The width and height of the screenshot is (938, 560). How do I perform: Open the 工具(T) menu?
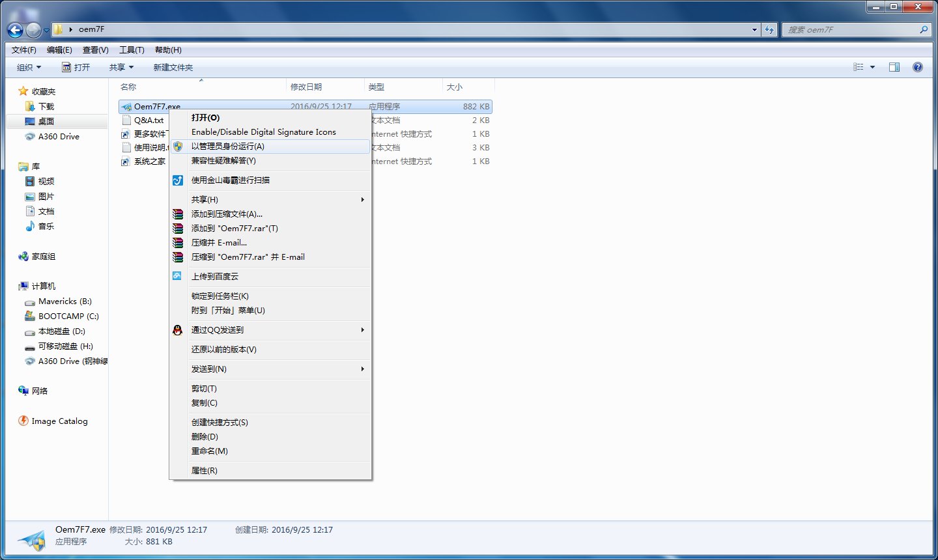click(x=132, y=49)
